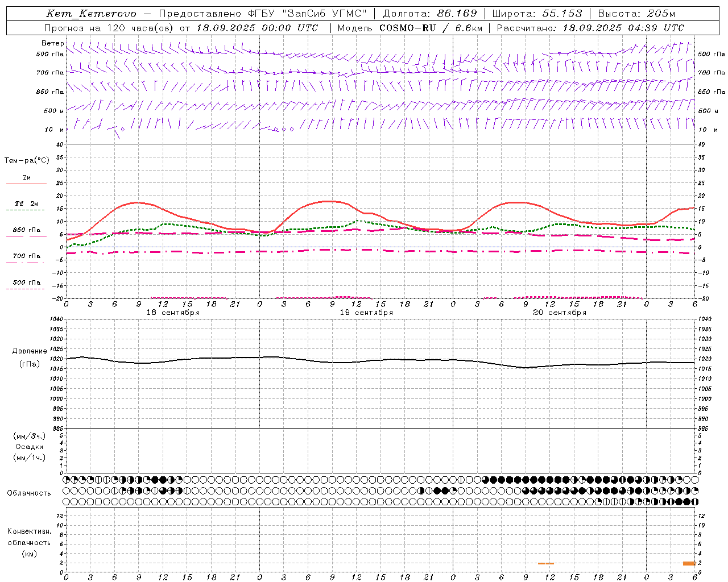Click the text Предоставлено ФГБУ "ЗапСиб УГМС"
728x582 pixels.
pos(263,14)
